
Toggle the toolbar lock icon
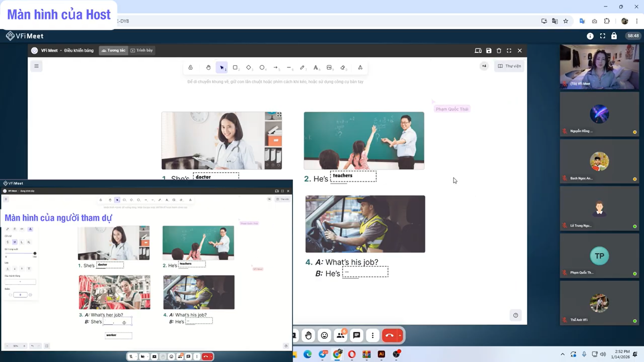pos(191,67)
